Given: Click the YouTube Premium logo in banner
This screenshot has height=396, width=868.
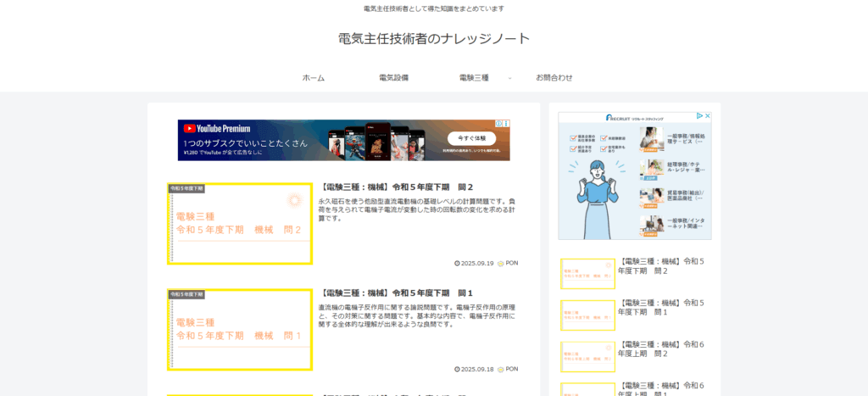Looking at the screenshot, I should pyautogui.click(x=217, y=129).
